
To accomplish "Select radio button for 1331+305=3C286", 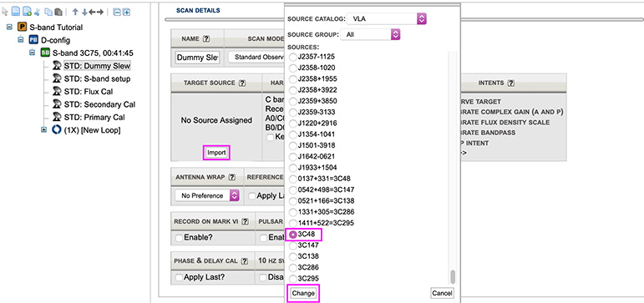I will click(x=293, y=212).
